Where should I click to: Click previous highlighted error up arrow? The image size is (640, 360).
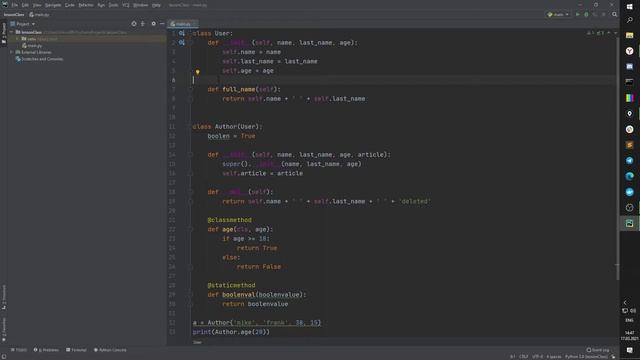click(609, 33)
